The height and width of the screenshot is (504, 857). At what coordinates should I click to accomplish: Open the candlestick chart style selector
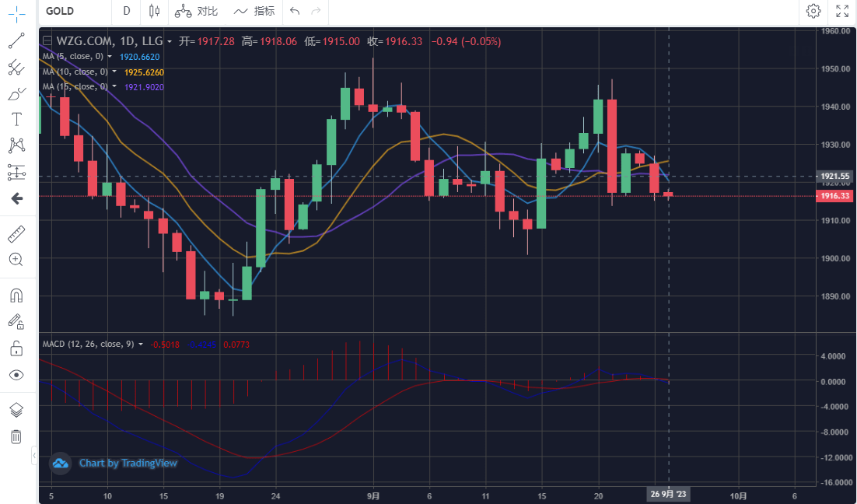click(154, 11)
